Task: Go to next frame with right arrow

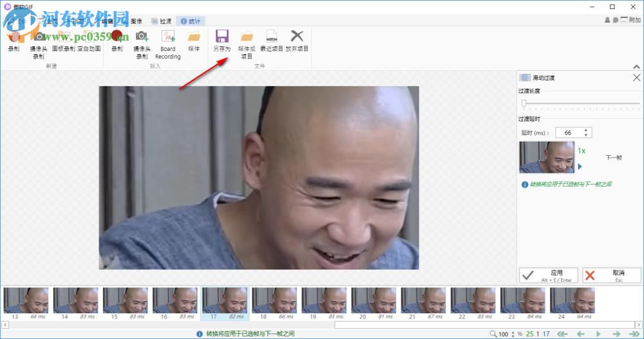Action: (x=616, y=334)
